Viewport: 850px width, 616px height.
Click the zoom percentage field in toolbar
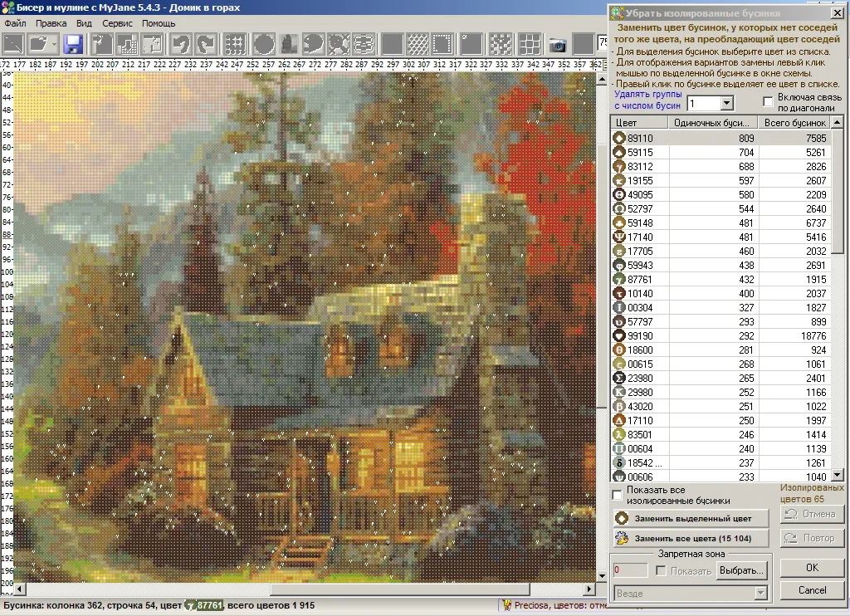click(602, 43)
